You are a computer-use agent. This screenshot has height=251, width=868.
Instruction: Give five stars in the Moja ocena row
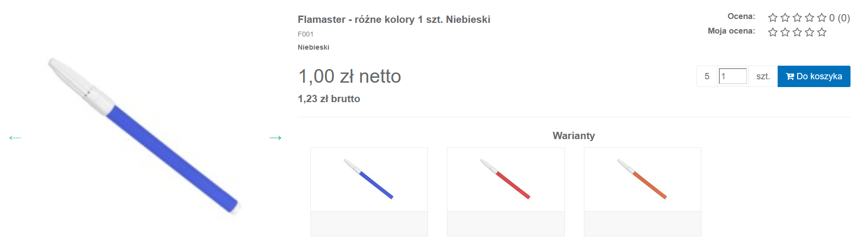(822, 33)
